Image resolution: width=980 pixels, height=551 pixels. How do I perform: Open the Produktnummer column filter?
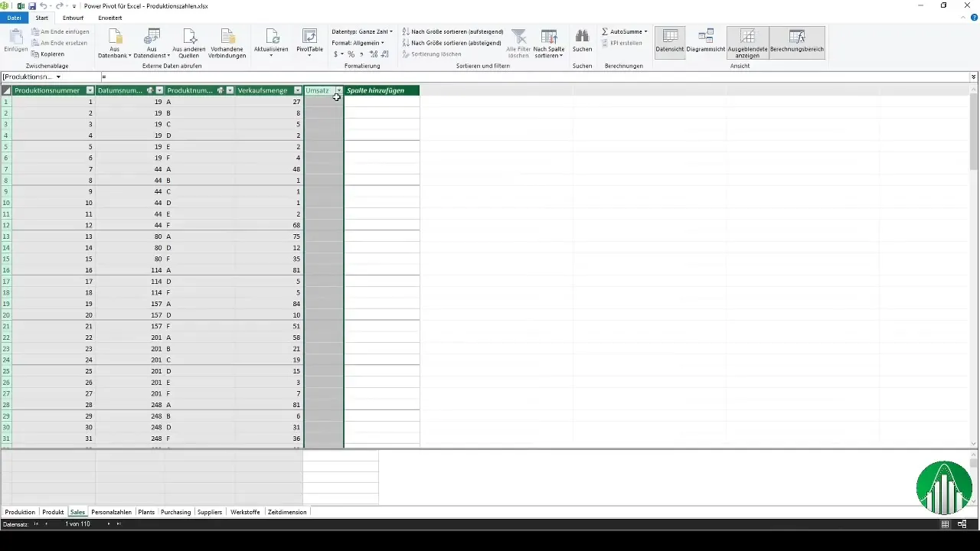230,90
